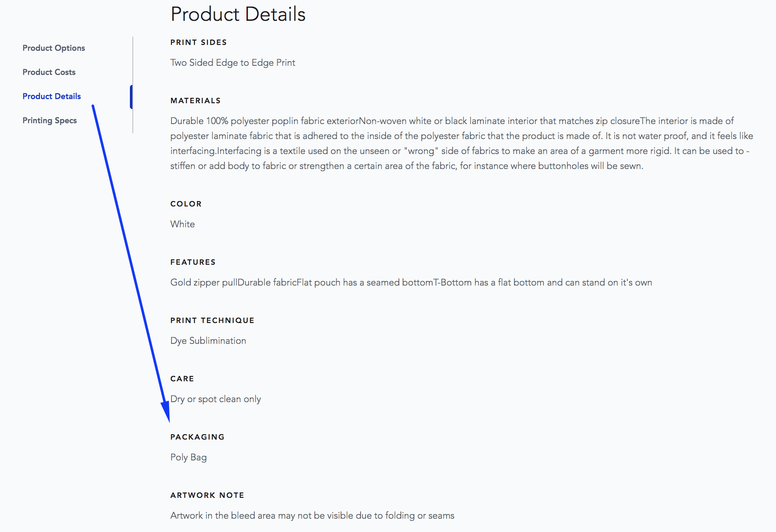This screenshot has width=776, height=532.
Task: Open the Printing Specs section
Action: (50, 120)
